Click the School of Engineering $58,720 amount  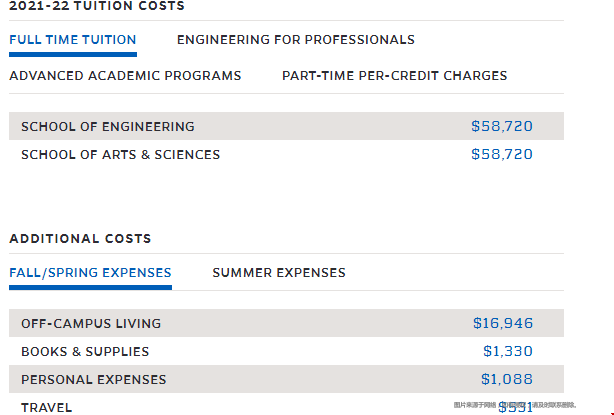[502, 126]
